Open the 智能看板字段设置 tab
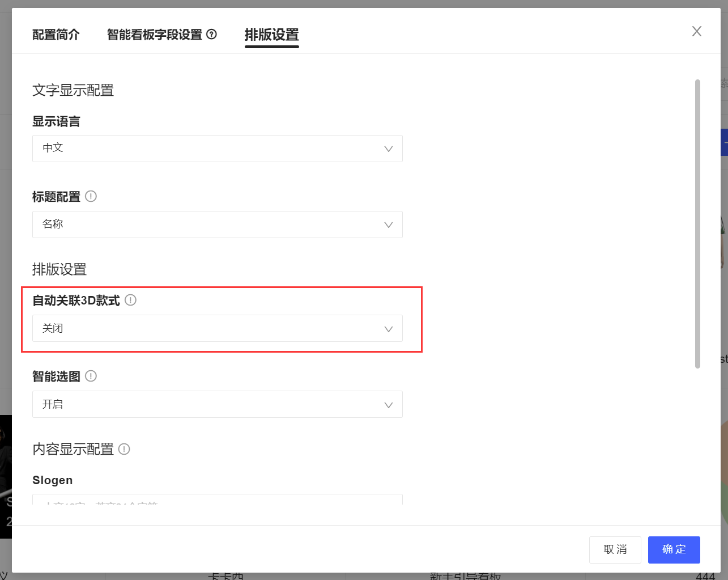Viewport: 728px width, 580px height. pos(154,35)
